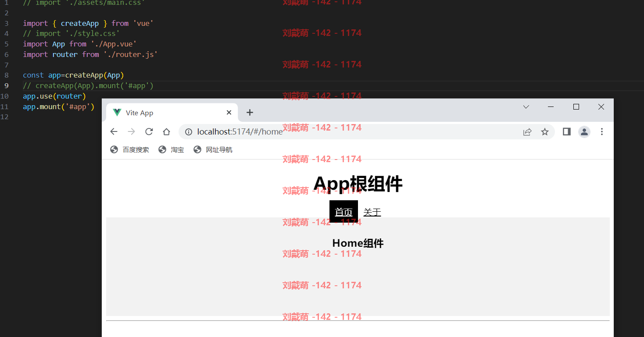Click the browser forward arrow
This screenshot has width=644, height=337.
pos(131,131)
